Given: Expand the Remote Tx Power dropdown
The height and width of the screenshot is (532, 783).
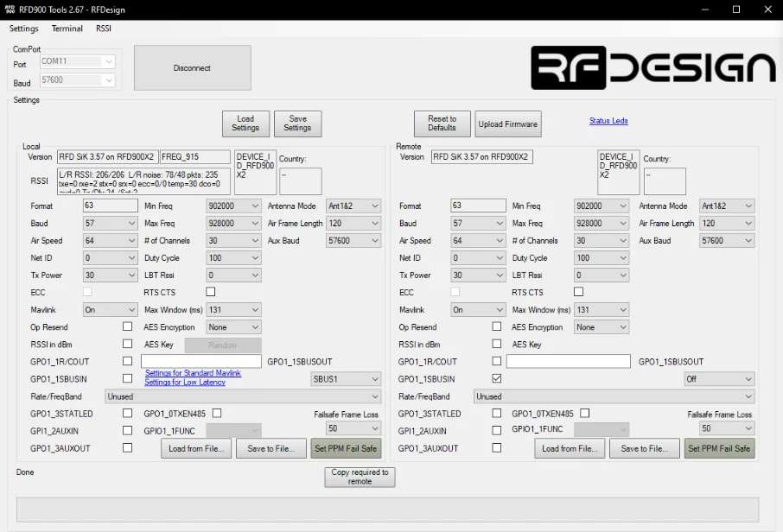Looking at the screenshot, I should 478,275.
